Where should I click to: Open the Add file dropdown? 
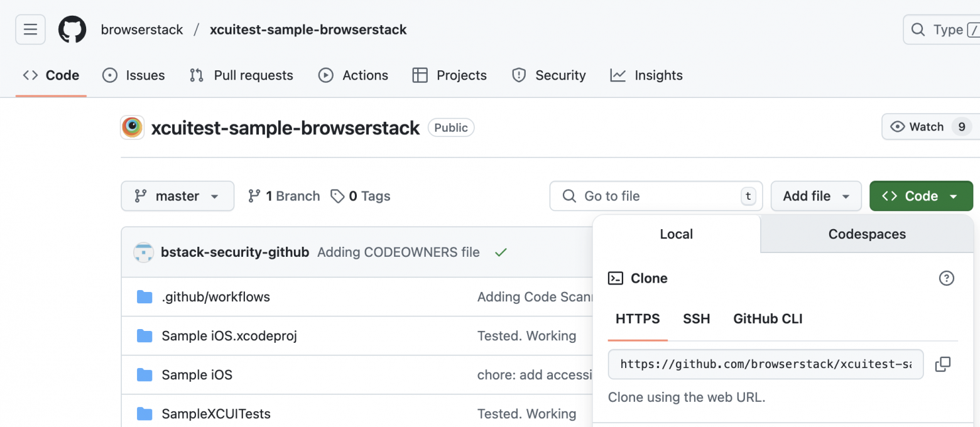point(815,196)
